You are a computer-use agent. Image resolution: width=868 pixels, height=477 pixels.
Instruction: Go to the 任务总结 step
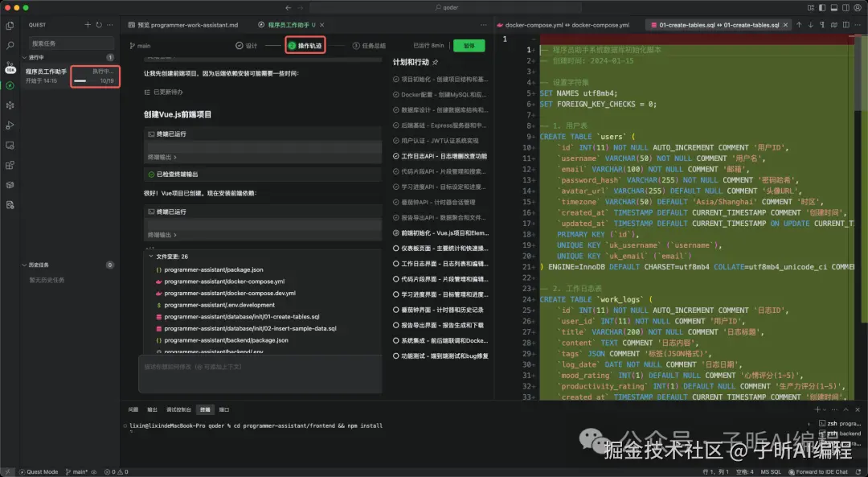[369, 45]
